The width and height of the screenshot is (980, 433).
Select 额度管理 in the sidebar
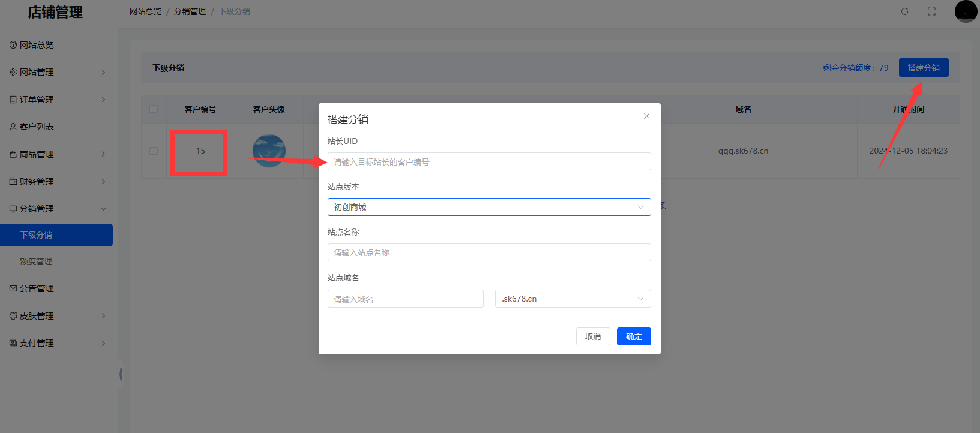click(x=36, y=261)
